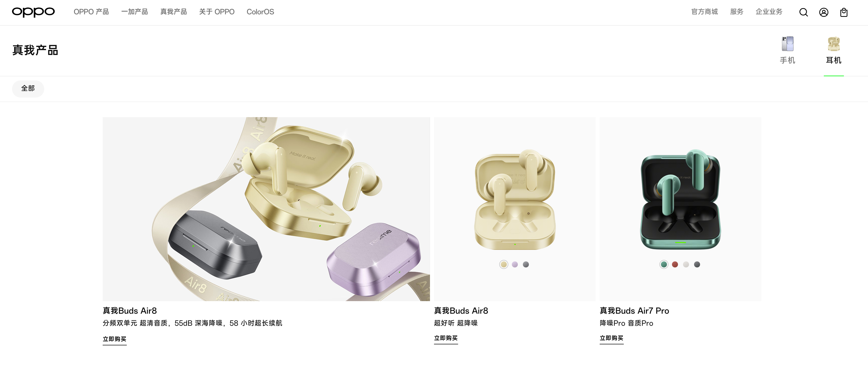Image resolution: width=868 pixels, height=372 pixels.
Task: Open the 官方商城 link
Action: (x=705, y=12)
